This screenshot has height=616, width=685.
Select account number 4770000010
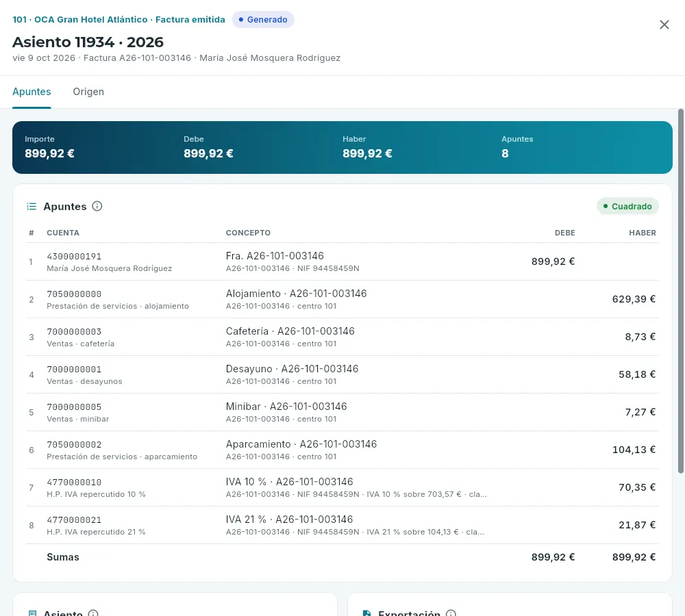click(x=74, y=482)
